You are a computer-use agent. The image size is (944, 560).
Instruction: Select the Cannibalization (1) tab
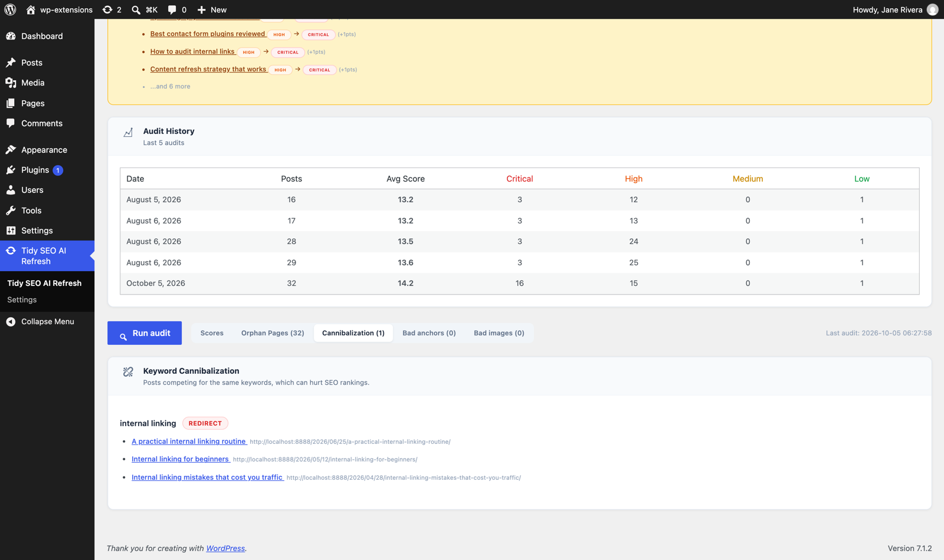[353, 333]
